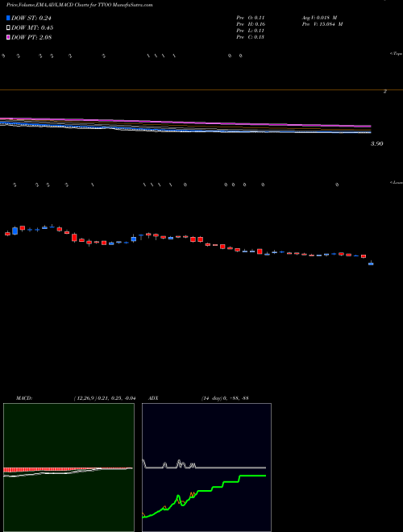Screen dimensions: 403x532
Task: Click the Pre L: 0.11 value
Action: pyautogui.click(x=251, y=31)
